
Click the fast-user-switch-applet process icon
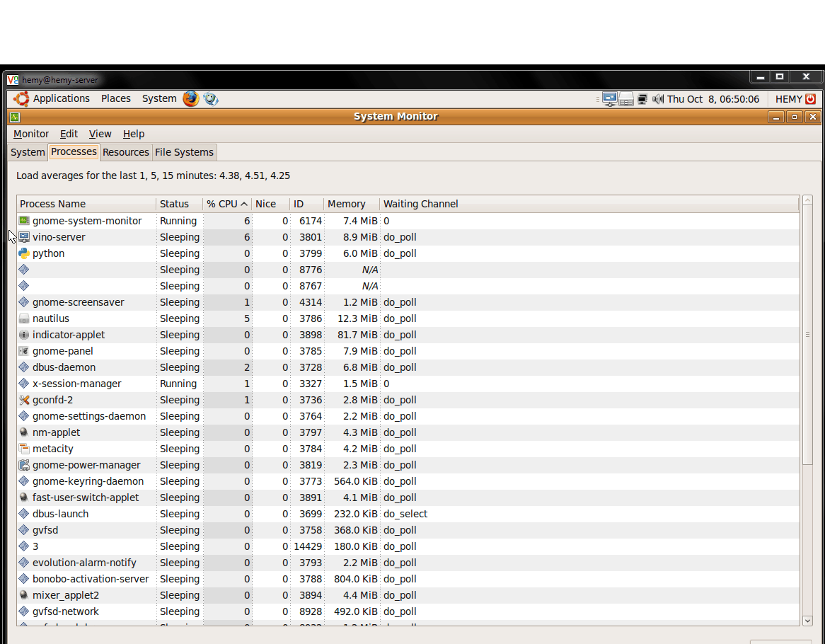click(23, 498)
